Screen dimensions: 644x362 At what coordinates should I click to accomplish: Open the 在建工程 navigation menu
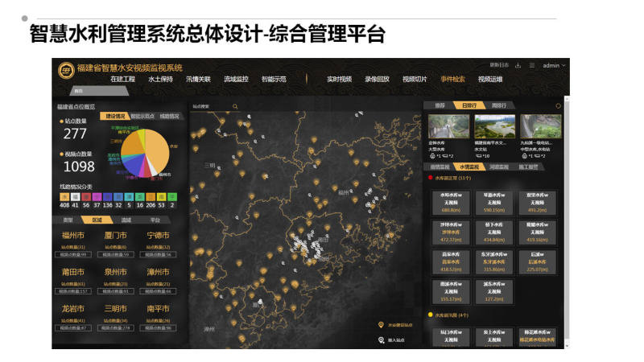[122, 79]
